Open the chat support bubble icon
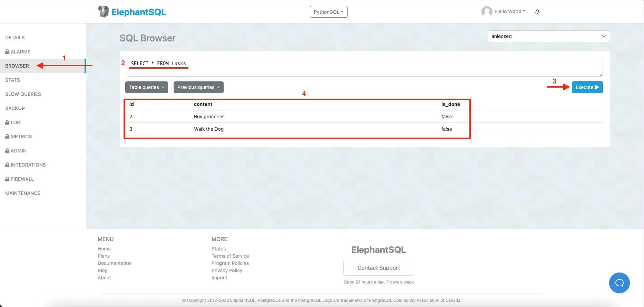This screenshot has height=307, width=644. tap(619, 283)
